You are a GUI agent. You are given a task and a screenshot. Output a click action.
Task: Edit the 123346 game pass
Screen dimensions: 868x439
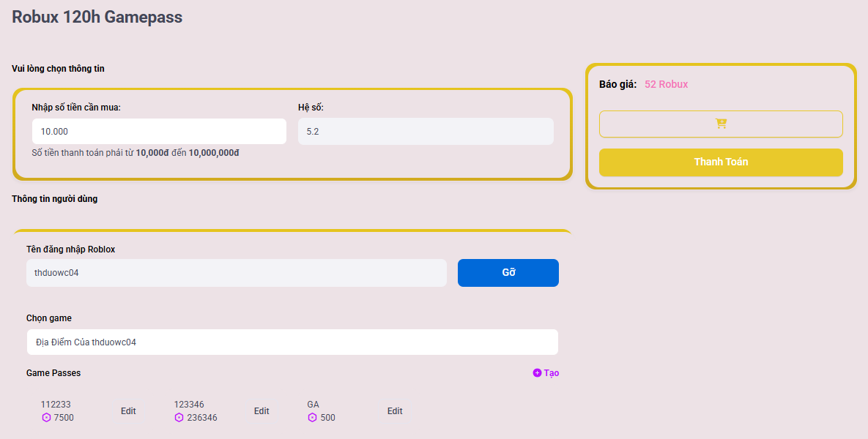261,410
